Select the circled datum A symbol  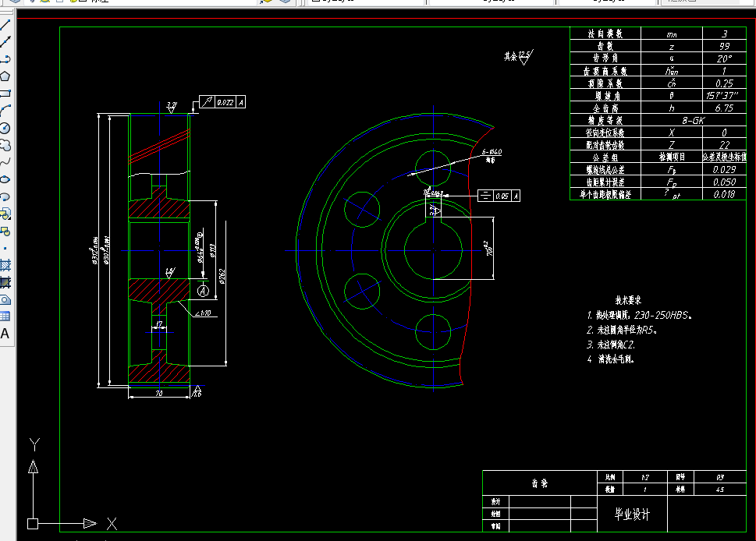(203, 291)
